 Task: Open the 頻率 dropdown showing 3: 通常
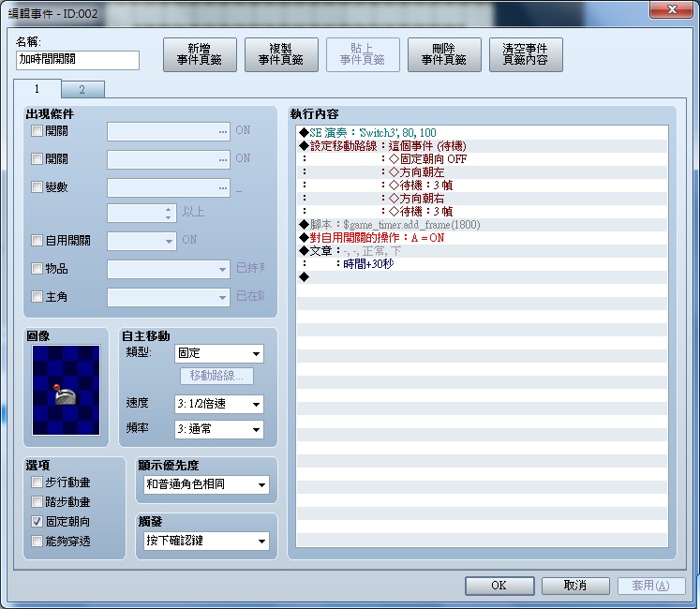click(218, 429)
